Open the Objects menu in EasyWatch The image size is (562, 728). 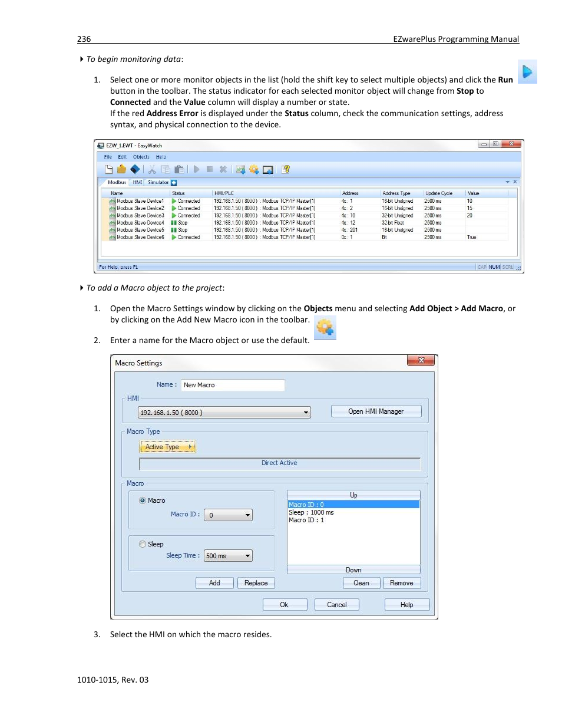pos(141,157)
